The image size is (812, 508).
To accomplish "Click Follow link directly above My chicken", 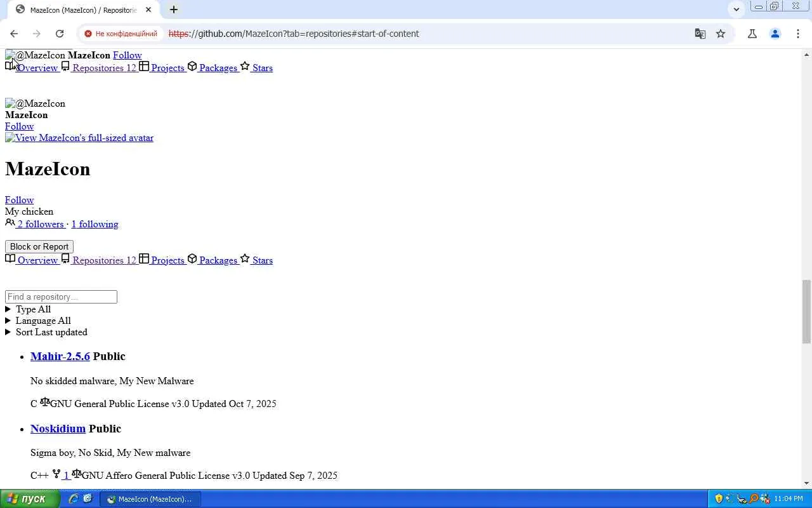I will (19, 200).
